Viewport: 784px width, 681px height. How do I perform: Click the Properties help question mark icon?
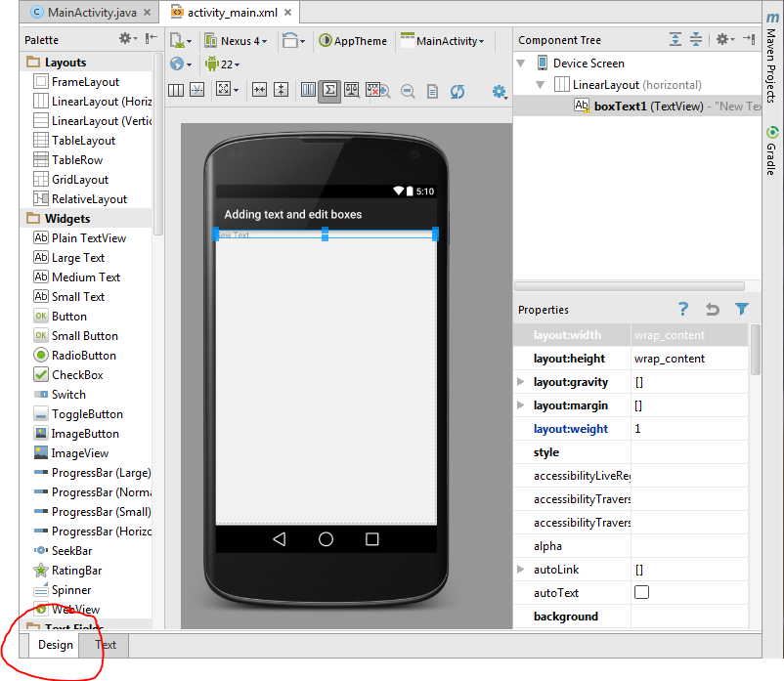[684, 310]
